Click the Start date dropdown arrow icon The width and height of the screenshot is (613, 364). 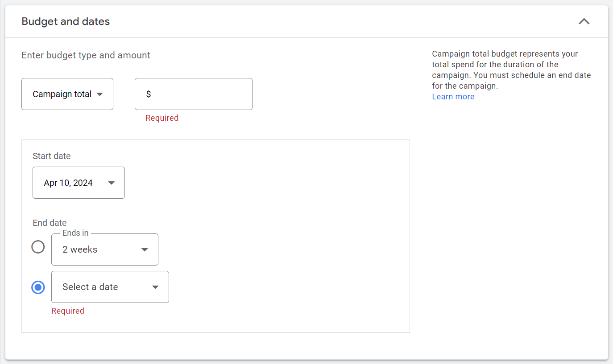(x=111, y=182)
